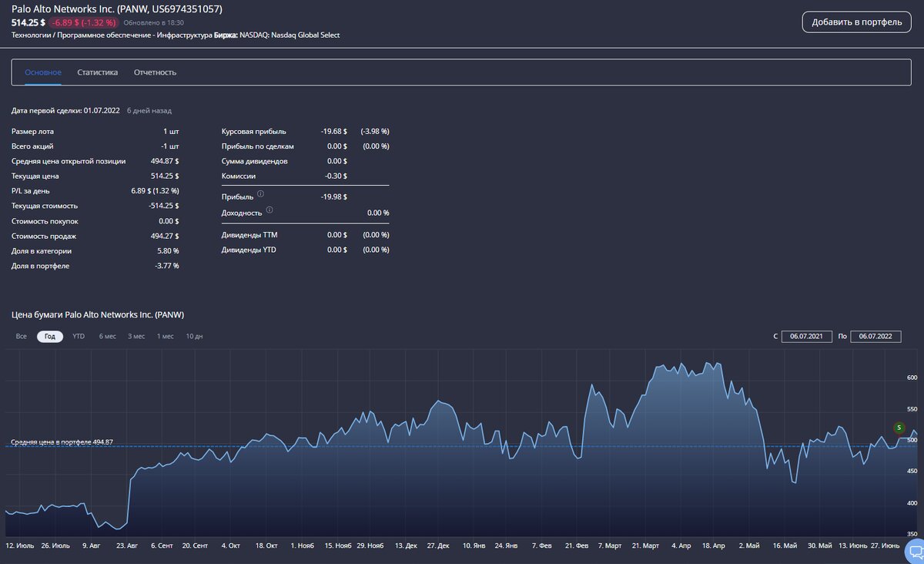Viewport: 924px width, 564px height.
Task: Click the info icon next to Доходность
Action: pyautogui.click(x=269, y=210)
